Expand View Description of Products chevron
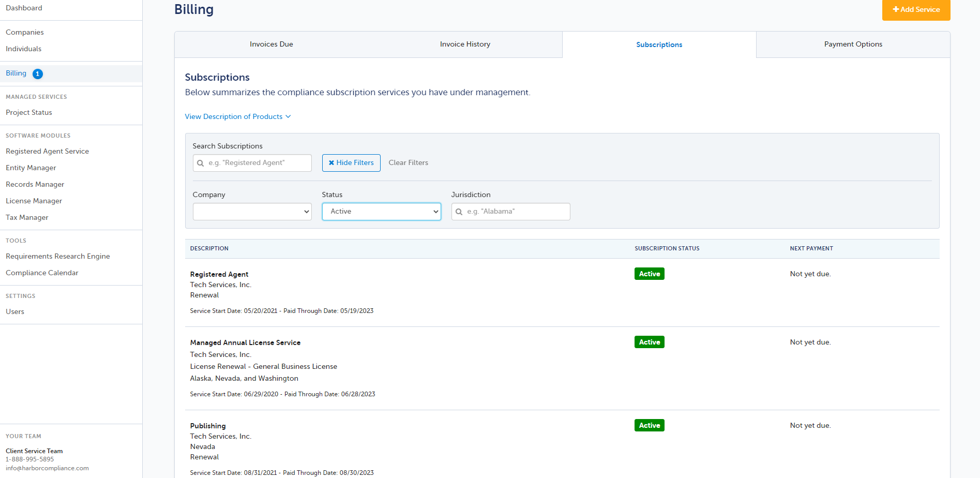980x478 pixels. [x=289, y=116]
